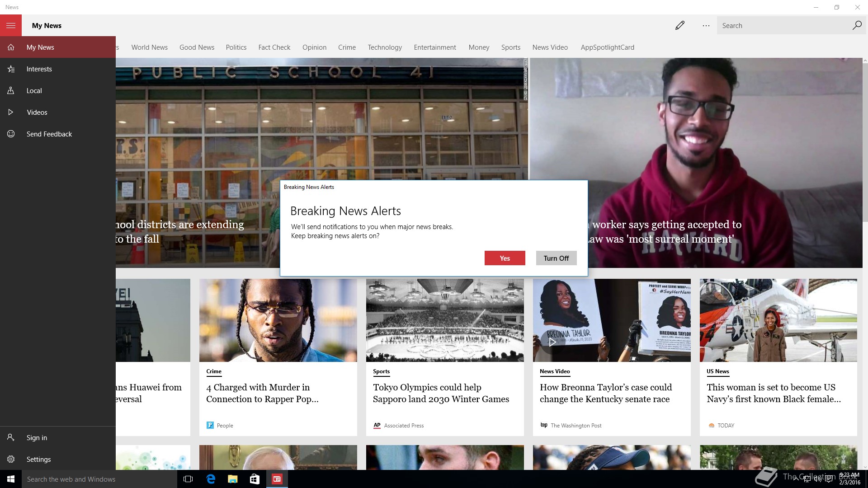
Task: Collapse the hamburger navigation menu
Action: (11, 25)
